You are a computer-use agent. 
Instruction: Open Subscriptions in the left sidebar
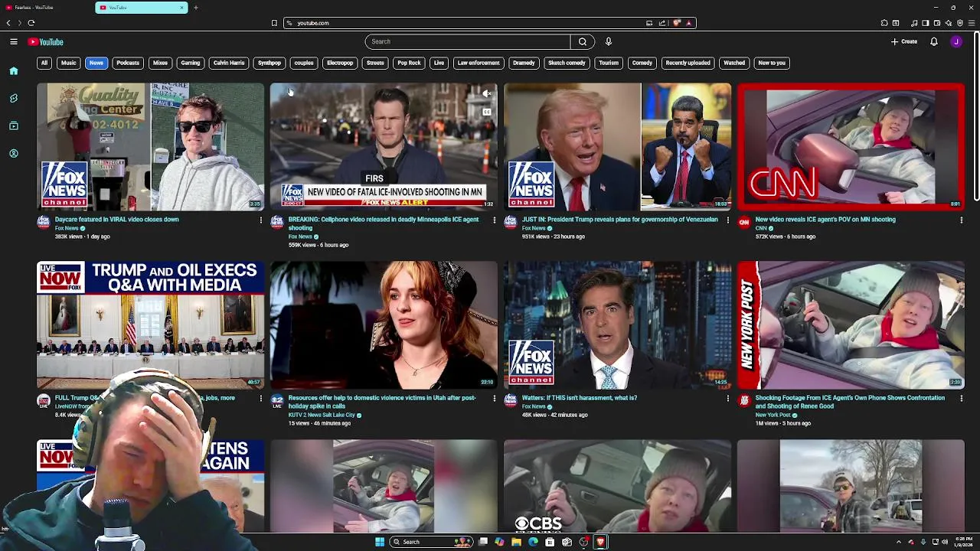point(14,126)
